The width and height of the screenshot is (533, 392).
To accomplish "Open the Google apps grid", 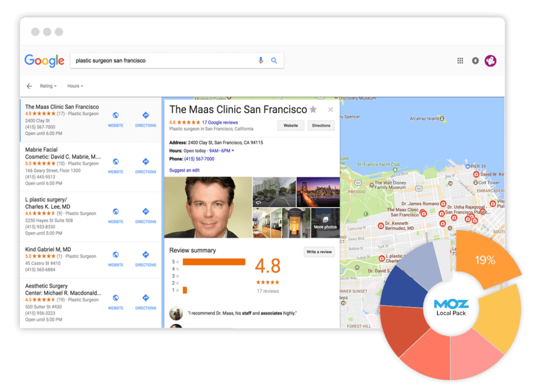I will pyautogui.click(x=460, y=60).
